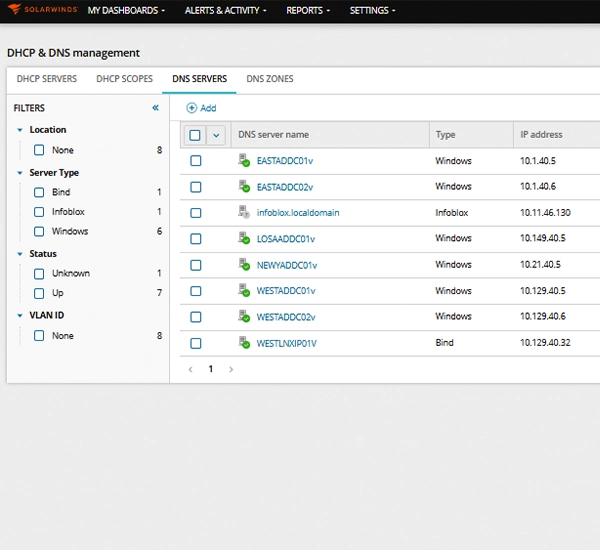This screenshot has width=600, height=550.
Task: Switch to DHCP Servers tab
Action: click(x=47, y=79)
